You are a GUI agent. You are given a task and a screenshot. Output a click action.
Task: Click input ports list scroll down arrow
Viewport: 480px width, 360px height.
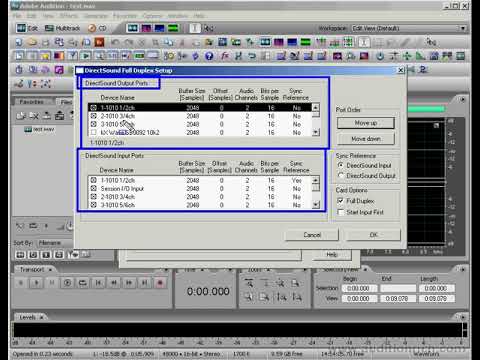[315, 205]
